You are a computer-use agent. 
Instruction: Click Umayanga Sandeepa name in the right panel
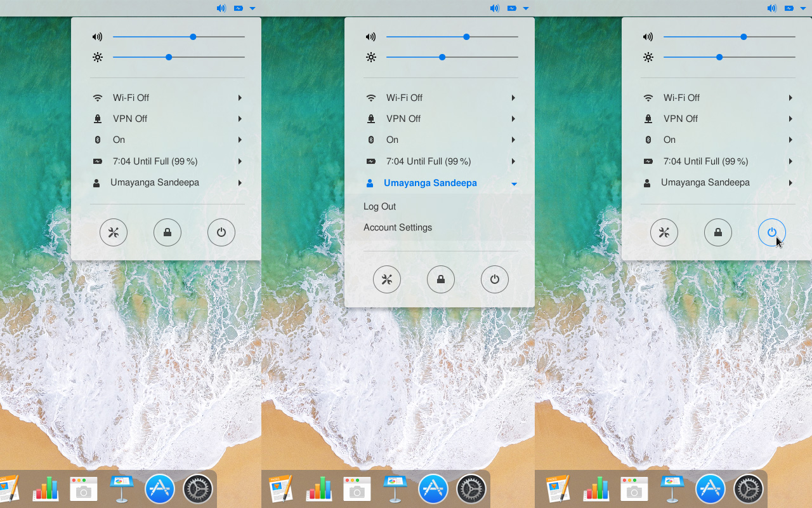[x=705, y=182]
